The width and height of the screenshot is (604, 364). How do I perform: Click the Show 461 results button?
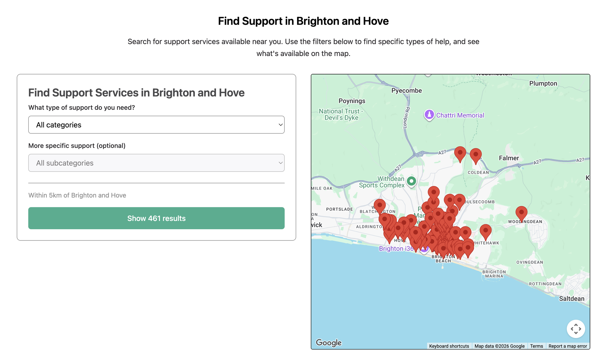coord(156,218)
